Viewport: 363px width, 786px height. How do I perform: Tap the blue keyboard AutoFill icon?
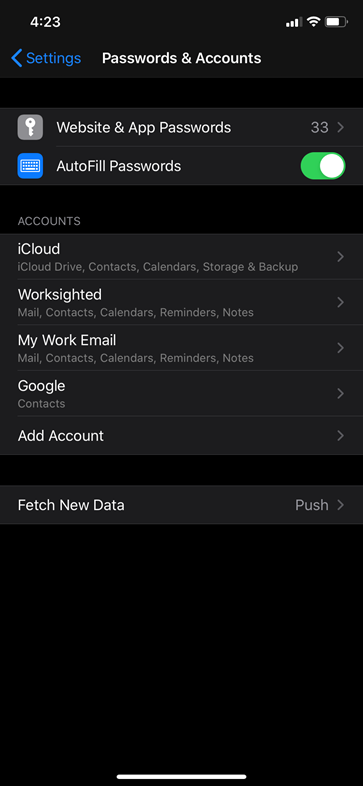tap(30, 166)
